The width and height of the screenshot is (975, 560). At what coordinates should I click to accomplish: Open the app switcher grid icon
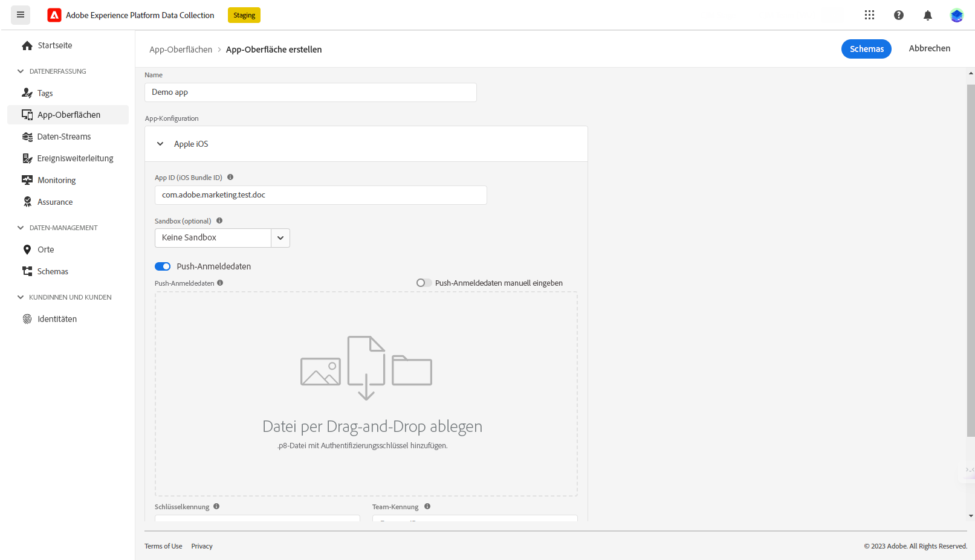(869, 15)
